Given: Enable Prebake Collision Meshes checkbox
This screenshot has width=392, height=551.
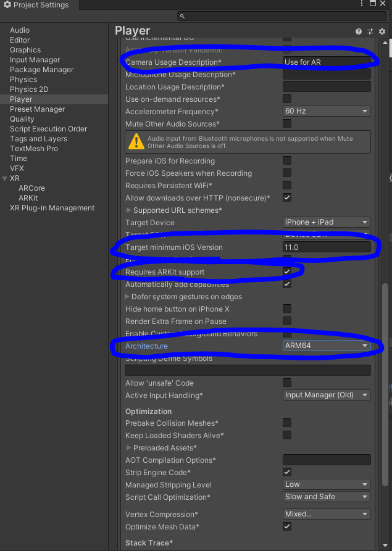Looking at the screenshot, I should 287,423.
